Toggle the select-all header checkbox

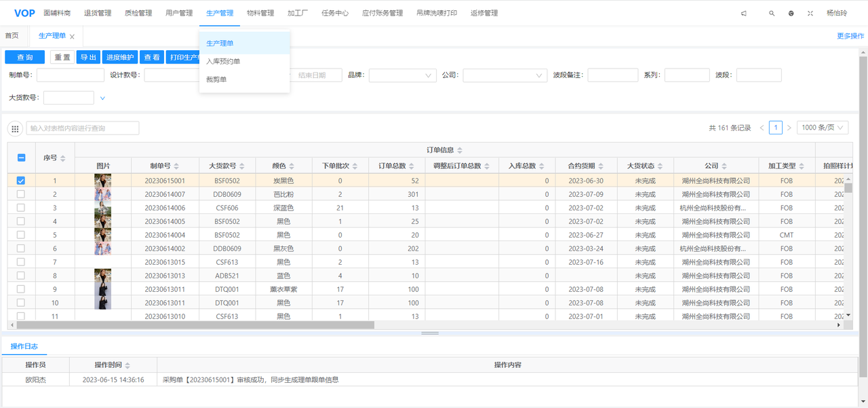pos(21,157)
